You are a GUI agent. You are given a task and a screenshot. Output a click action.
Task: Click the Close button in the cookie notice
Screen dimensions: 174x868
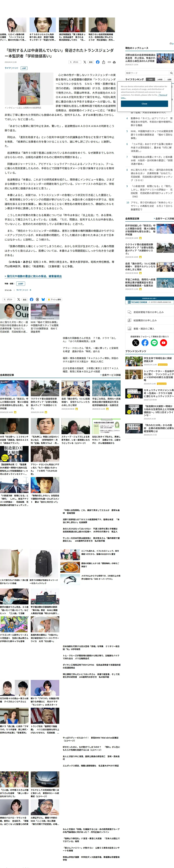tap(144, 104)
